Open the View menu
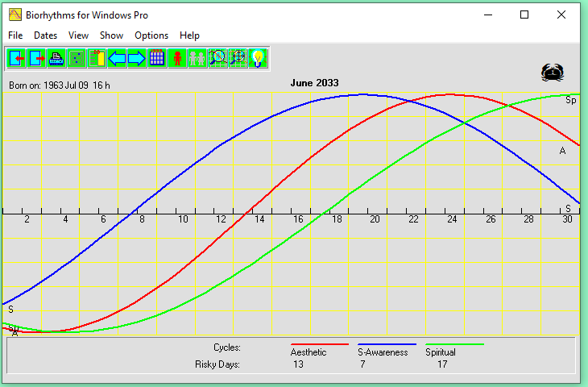 pyautogui.click(x=78, y=35)
